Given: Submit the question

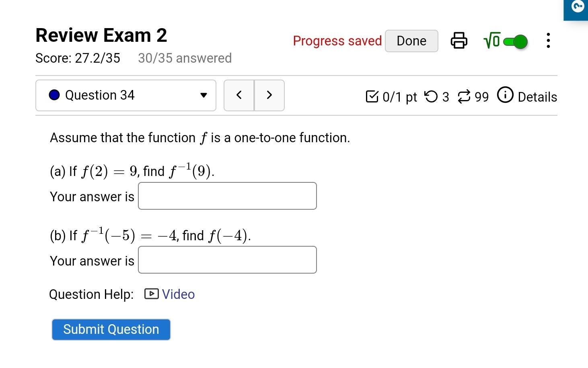Looking at the screenshot, I should 111,329.
